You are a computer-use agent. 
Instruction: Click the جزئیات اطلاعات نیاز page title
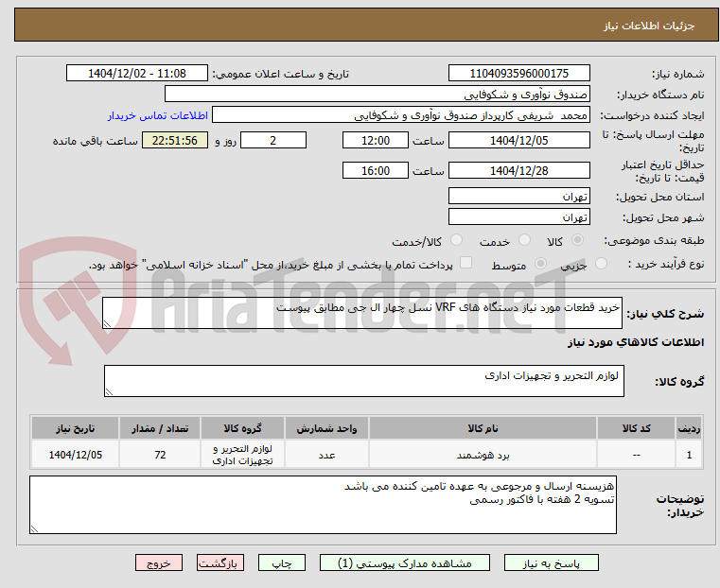pyautogui.click(x=649, y=26)
